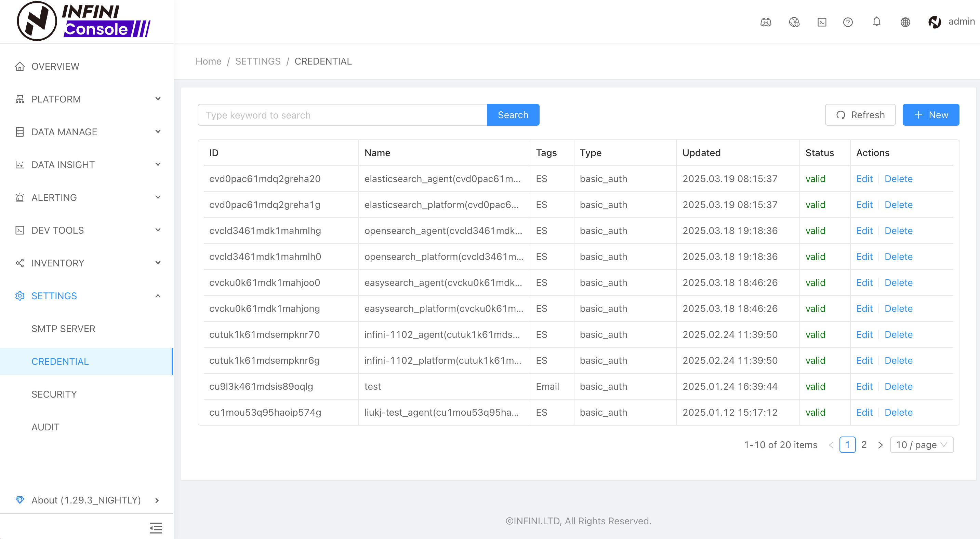Focus the keyword search input field
The height and width of the screenshot is (539, 980).
(x=342, y=115)
